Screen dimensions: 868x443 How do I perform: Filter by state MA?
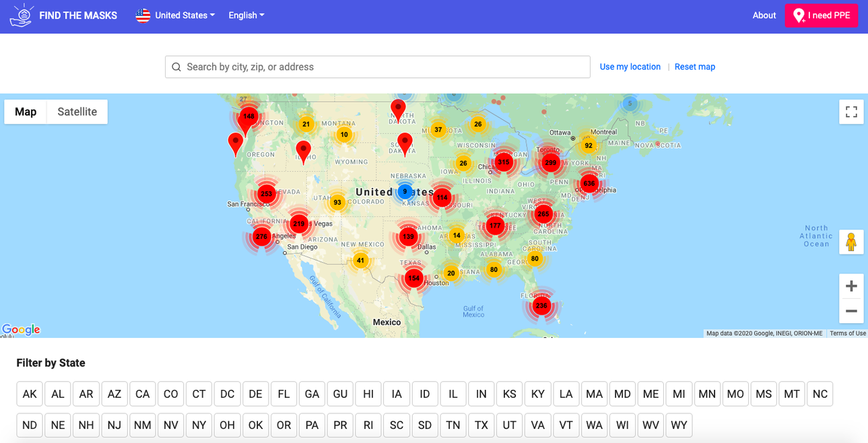pyautogui.click(x=594, y=394)
